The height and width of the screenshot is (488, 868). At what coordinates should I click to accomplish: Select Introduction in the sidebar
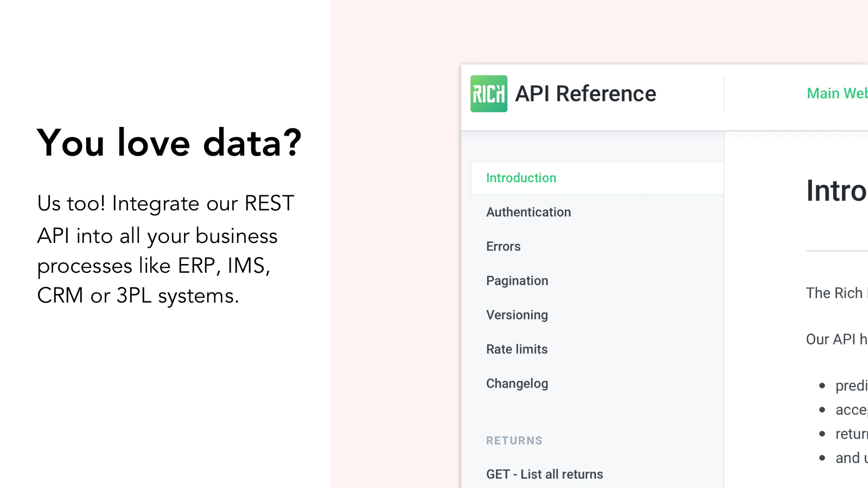(521, 178)
